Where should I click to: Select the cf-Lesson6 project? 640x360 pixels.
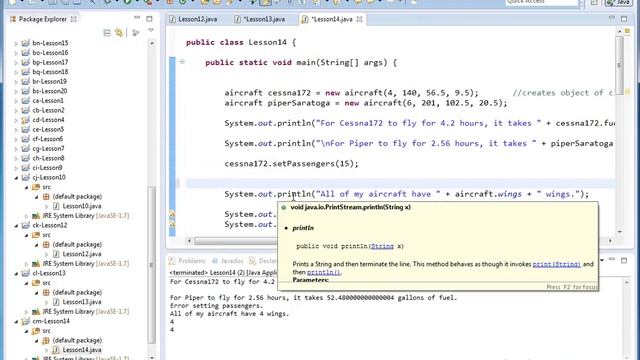pos(48,139)
